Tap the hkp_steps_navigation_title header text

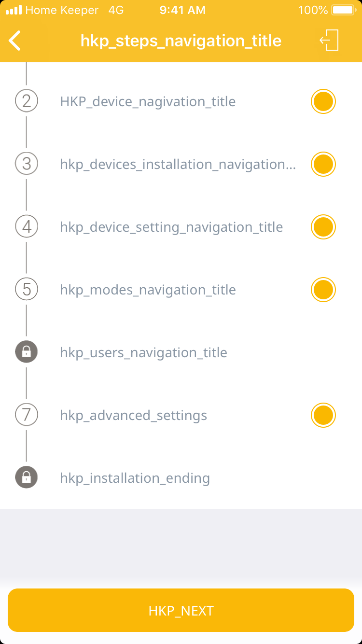coord(181,41)
